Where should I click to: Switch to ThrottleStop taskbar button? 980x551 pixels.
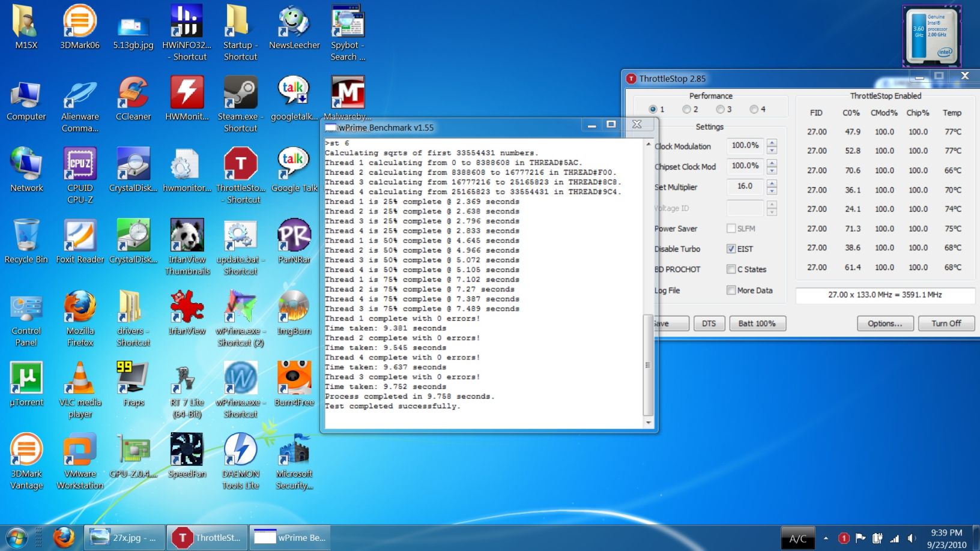click(x=207, y=538)
